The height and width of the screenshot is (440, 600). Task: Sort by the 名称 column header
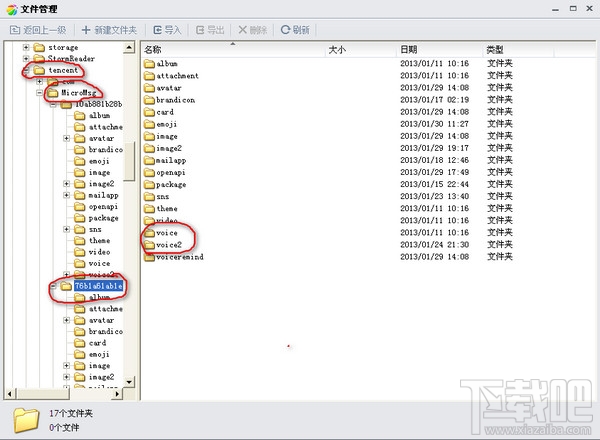pyautogui.click(x=153, y=49)
